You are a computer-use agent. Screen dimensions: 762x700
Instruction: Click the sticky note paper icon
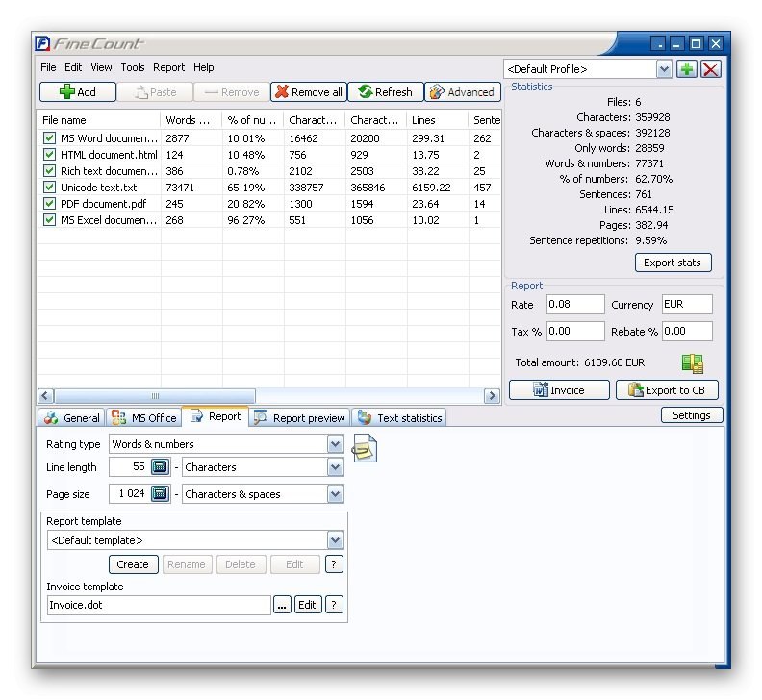[x=365, y=448]
